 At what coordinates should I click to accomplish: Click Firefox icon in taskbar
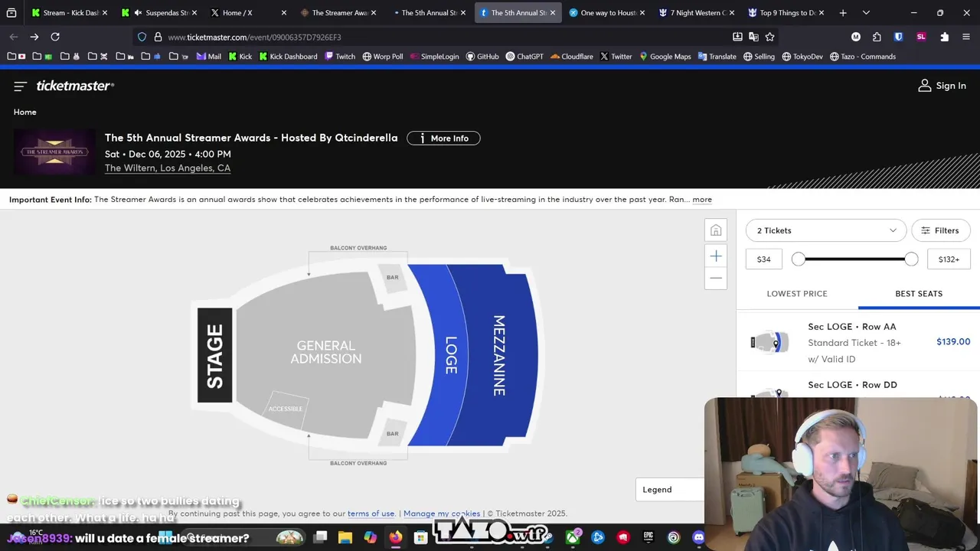(x=395, y=538)
